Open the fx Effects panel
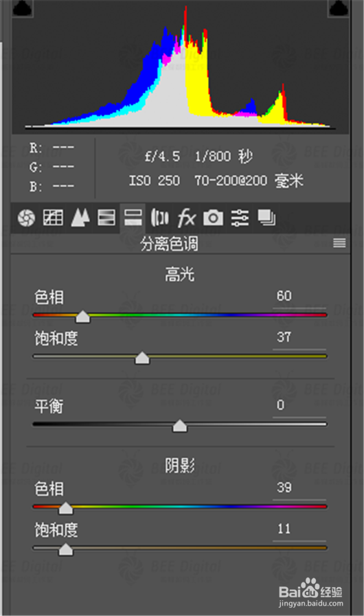Image resolution: width=364 pixels, height=616 pixels. click(186, 217)
